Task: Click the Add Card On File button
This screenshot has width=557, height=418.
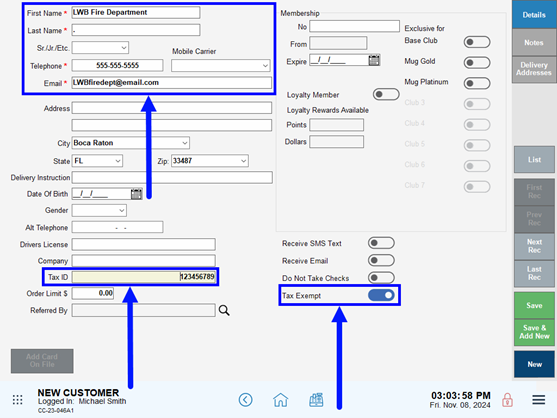Action: [42, 360]
